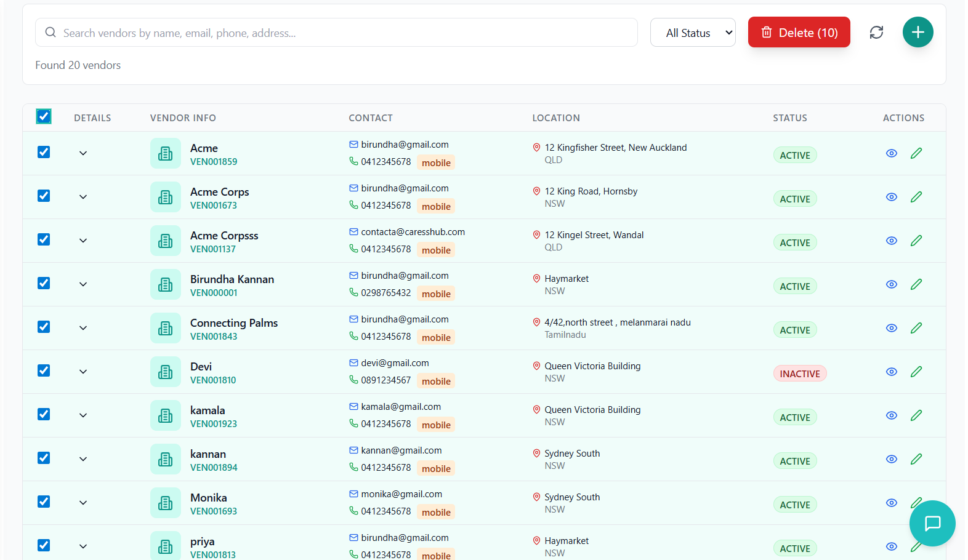Expand details for Monika
This screenshot has width=968, height=560.
83,503
